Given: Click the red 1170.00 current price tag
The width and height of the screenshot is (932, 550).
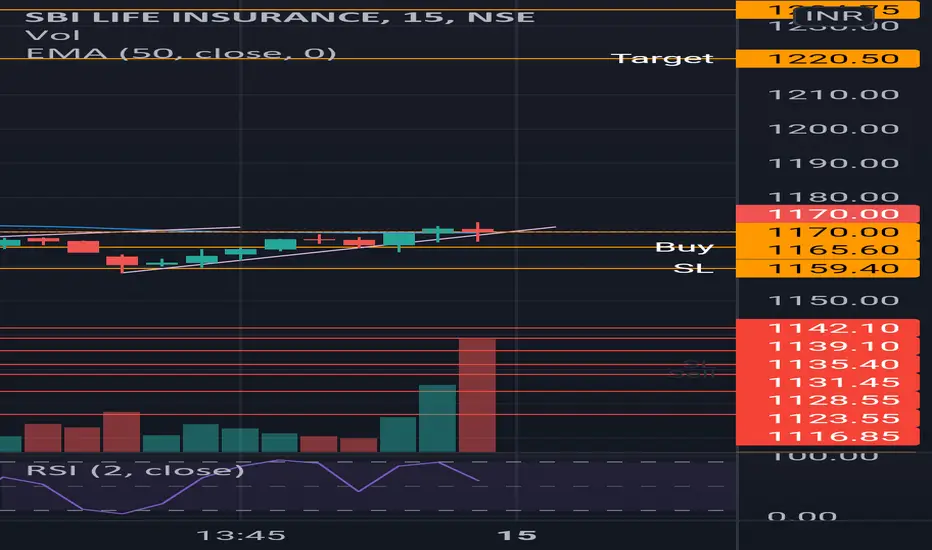Looking at the screenshot, I should coord(827,213).
